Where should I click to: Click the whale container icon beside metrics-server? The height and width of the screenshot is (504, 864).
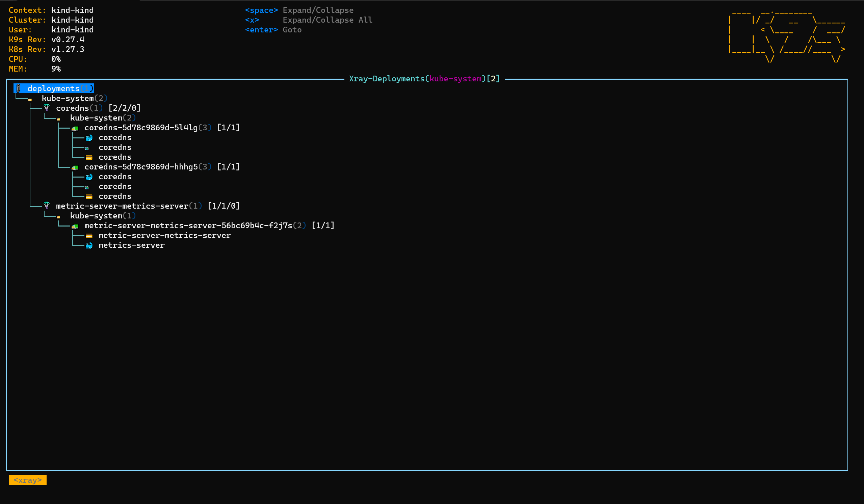(89, 245)
